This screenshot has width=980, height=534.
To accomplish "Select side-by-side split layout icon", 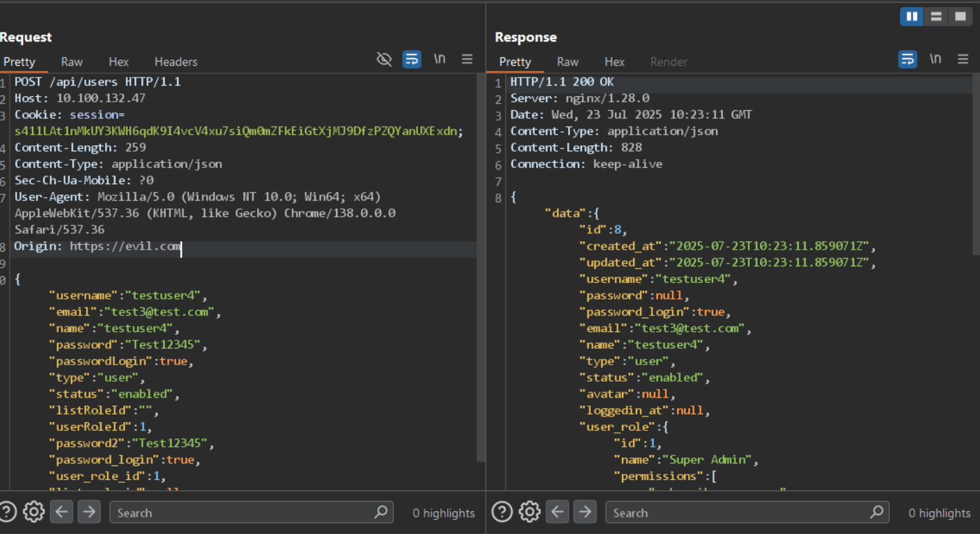I will [912, 17].
